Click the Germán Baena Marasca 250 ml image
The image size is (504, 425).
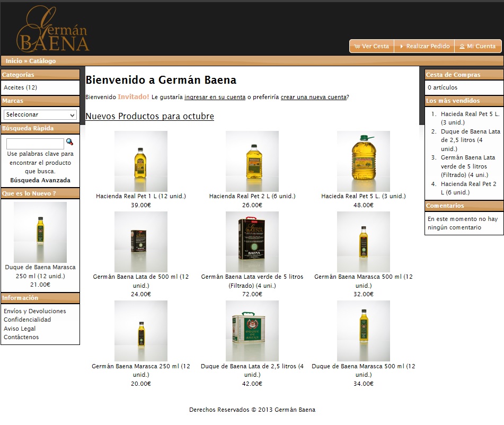point(141,331)
